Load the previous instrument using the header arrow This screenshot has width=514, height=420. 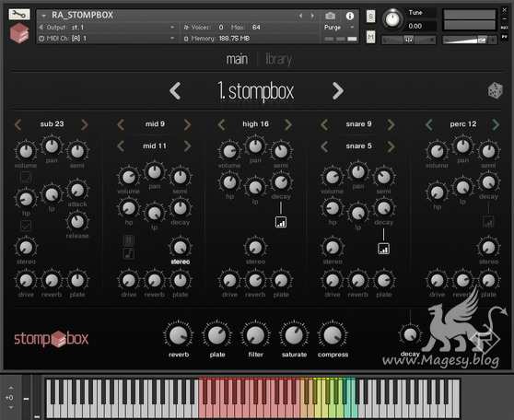pyautogui.click(x=300, y=16)
